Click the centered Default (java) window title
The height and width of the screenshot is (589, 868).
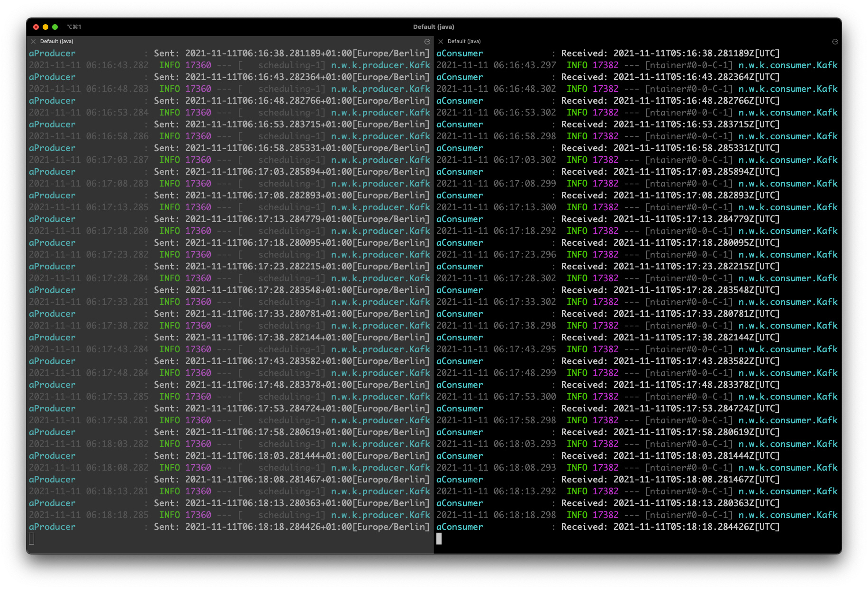pyautogui.click(x=434, y=27)
